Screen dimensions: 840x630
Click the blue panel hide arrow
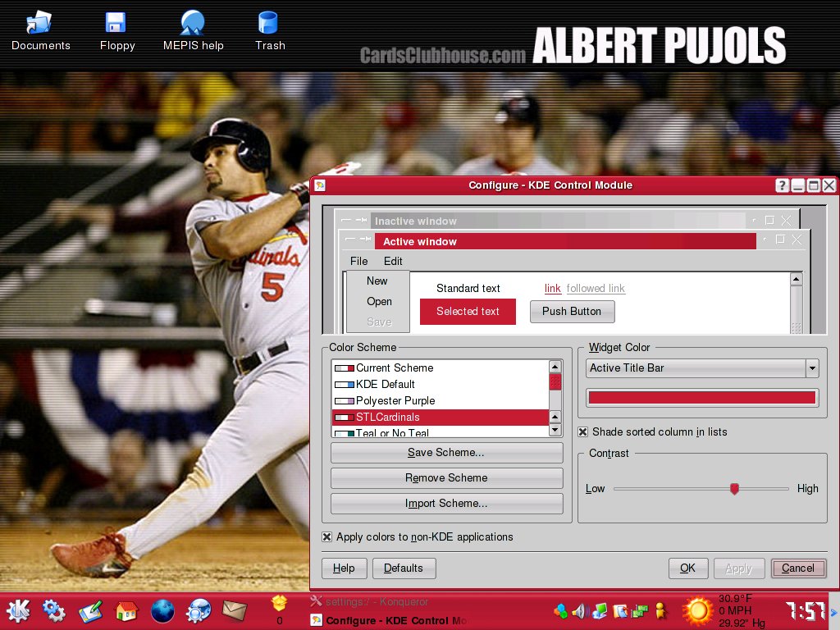[x=833, y=611]
